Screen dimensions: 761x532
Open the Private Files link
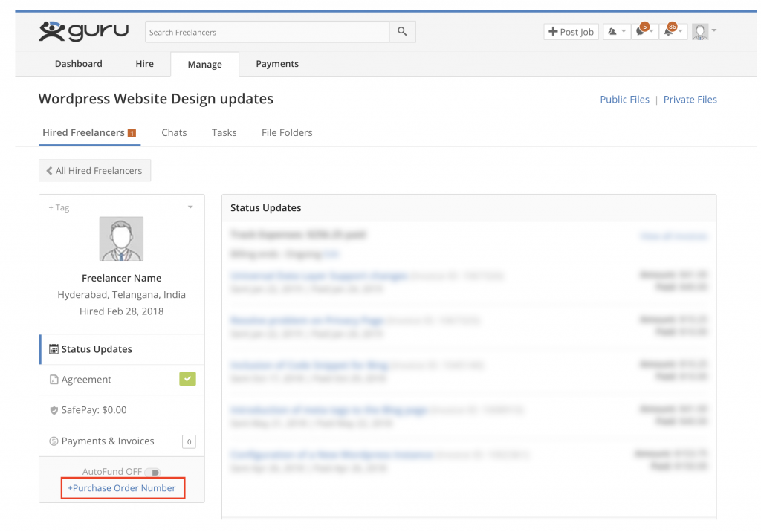click(x=690, y=100)
